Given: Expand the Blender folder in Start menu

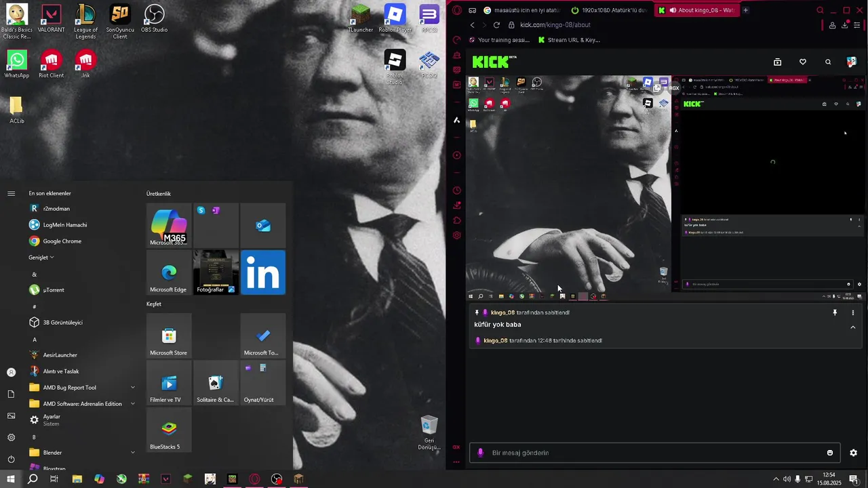Looking at the screenshot, I should pos(132,453).
